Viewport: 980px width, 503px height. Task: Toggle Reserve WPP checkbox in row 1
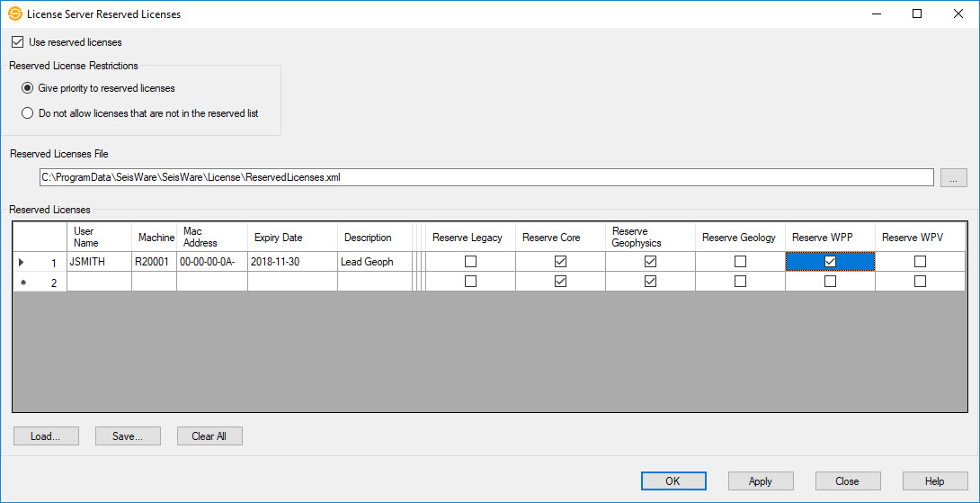[x=830, y=262]
